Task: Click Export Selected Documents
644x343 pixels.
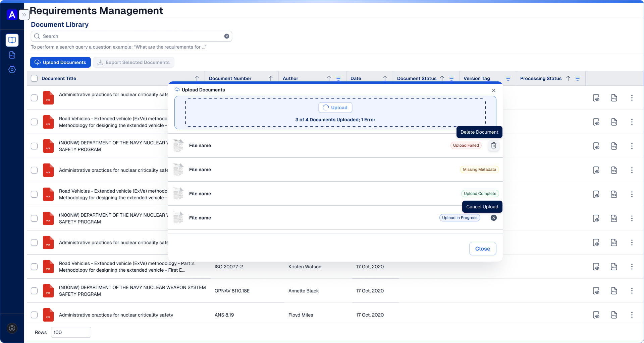Action: (x=133, y=62)
